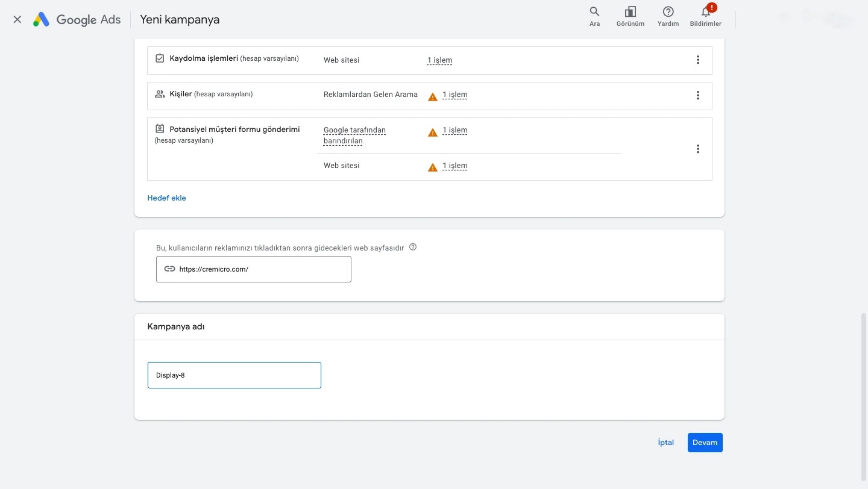Click the Devam button
868x489 pixels.
705,443
